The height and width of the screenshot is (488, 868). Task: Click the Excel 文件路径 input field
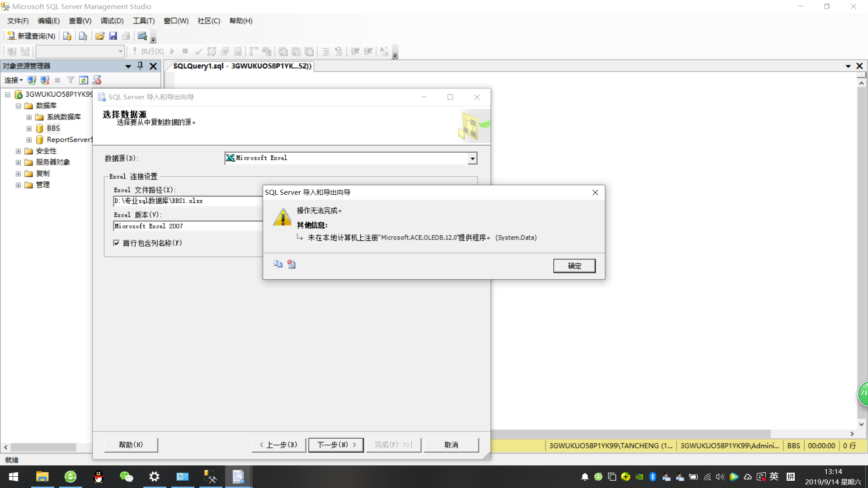pos(188,201)
